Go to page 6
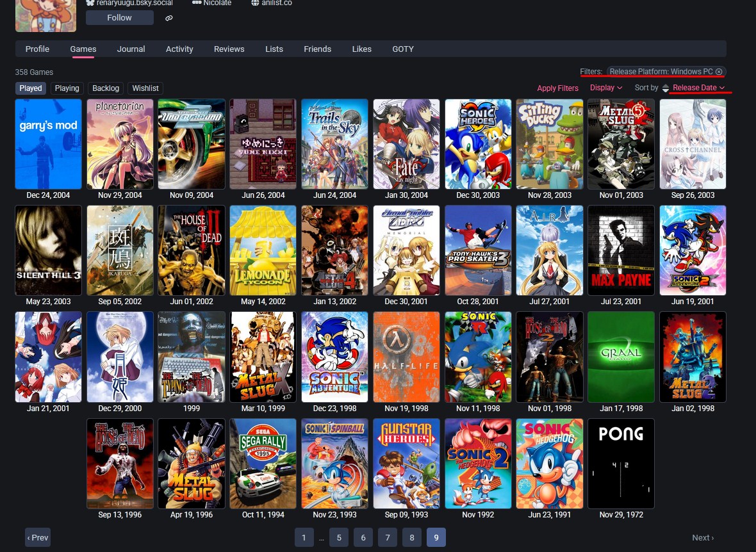The image size is (756, 552). (363, 537)
